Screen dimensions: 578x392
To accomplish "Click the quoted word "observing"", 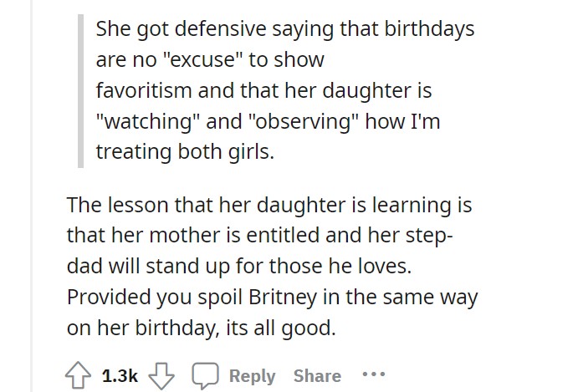I will point(304,121).
